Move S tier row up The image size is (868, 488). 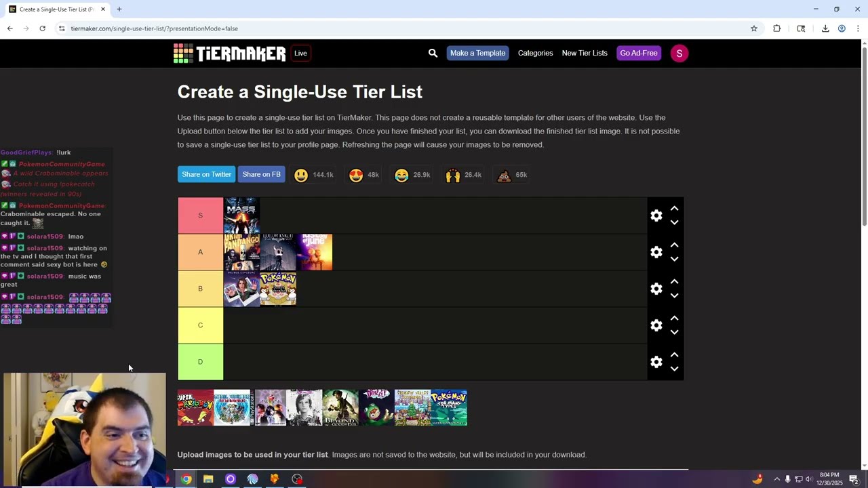[x=674, y=209]
